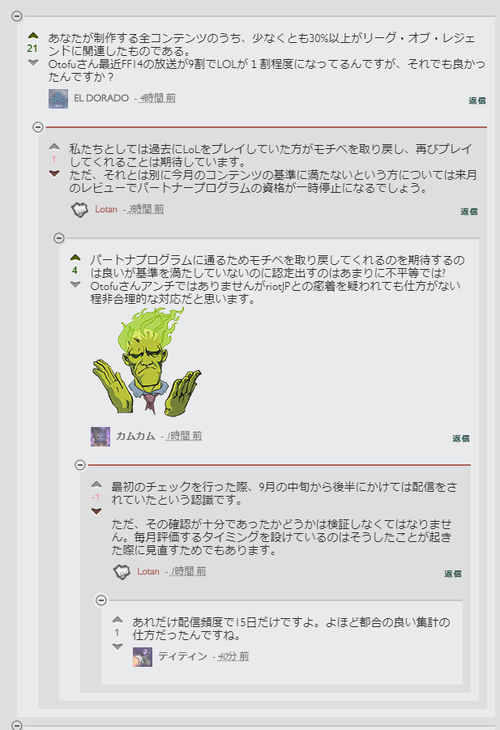
Task: Collapse ティティン's reply
Action: click(x=101, y=600)
